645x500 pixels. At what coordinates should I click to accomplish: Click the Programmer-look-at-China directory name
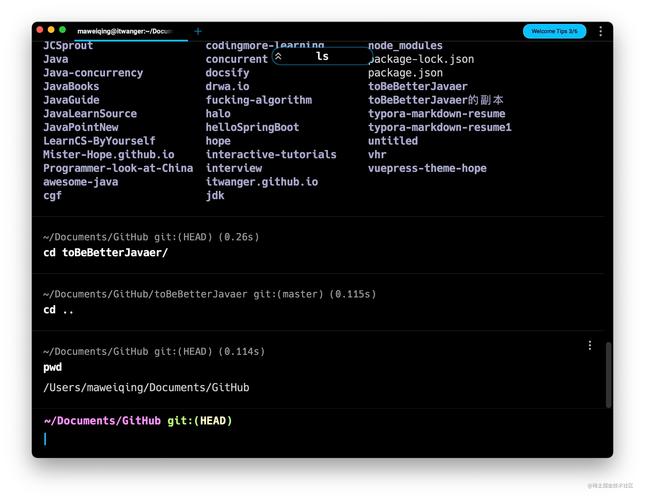coord(118,168)
